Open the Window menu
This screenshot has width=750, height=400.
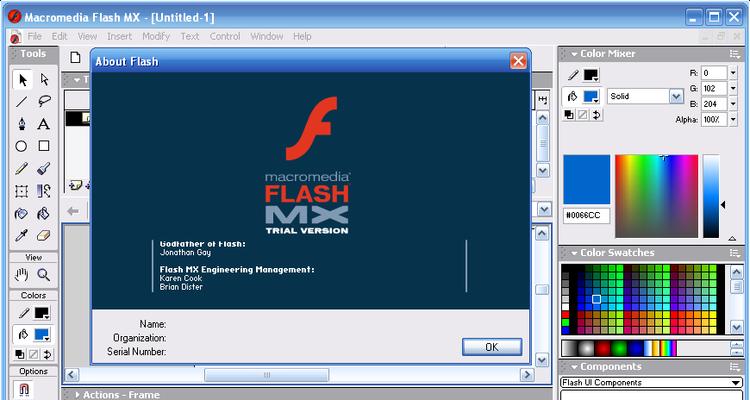tap(267, 36)
